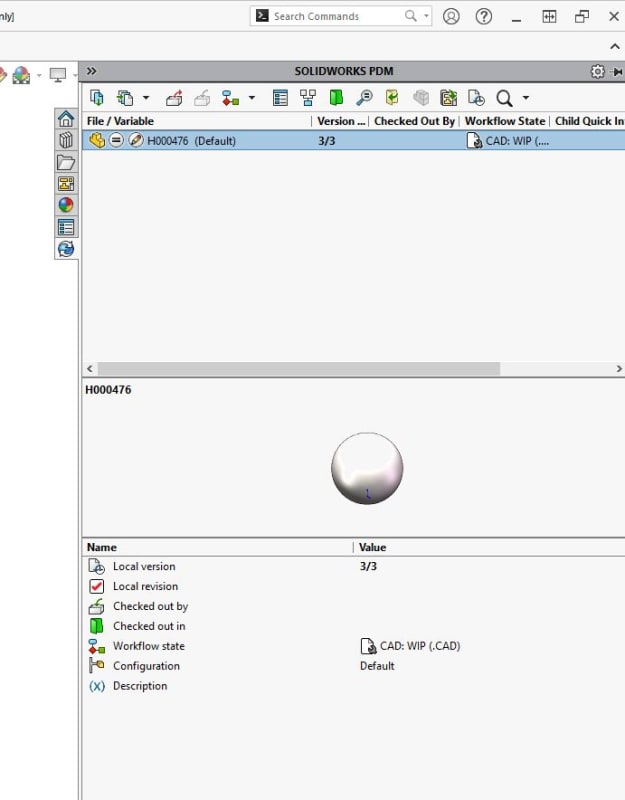Click the Get Latest Version toolbar icon

[x=96, y=97]
